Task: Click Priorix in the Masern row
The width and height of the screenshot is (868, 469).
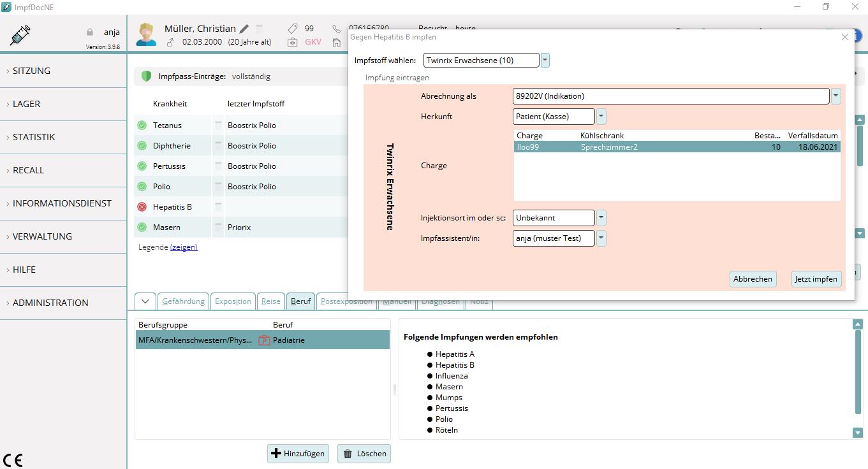Action: coord(239,227)
